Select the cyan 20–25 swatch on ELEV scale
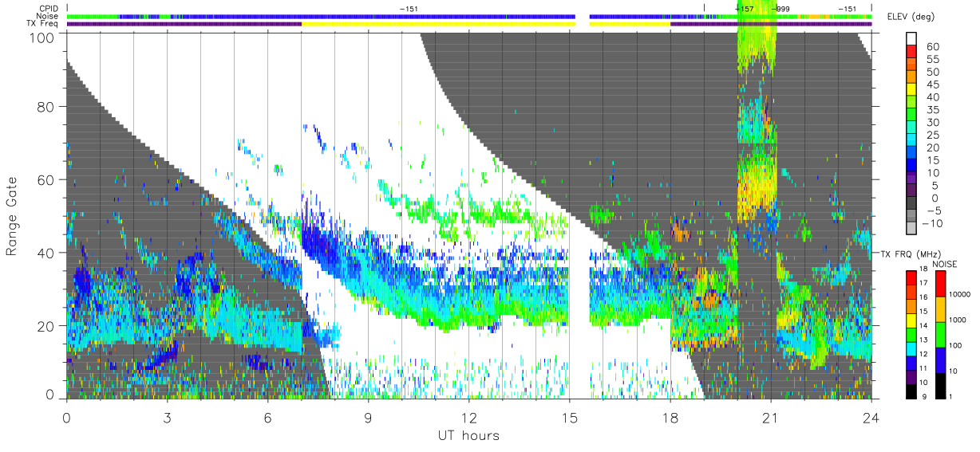Viewport: 980px width, 452px height. [912, 140]
